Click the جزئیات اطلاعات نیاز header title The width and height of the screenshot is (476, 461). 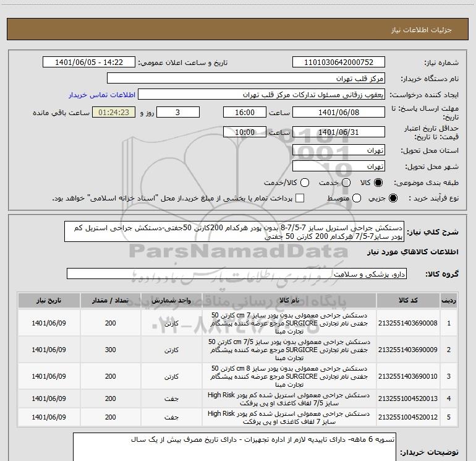coord(421,30)
